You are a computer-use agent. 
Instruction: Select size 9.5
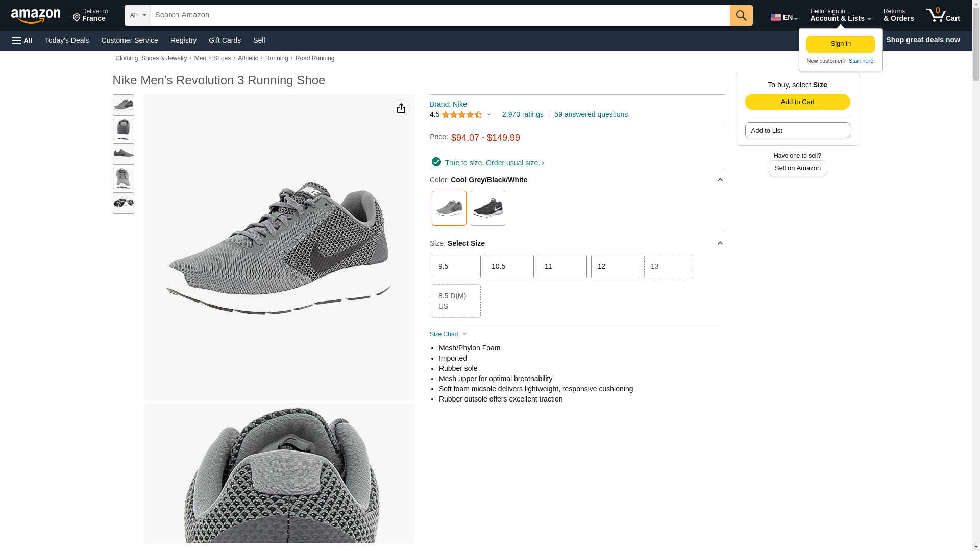click(x=456, y=266)
